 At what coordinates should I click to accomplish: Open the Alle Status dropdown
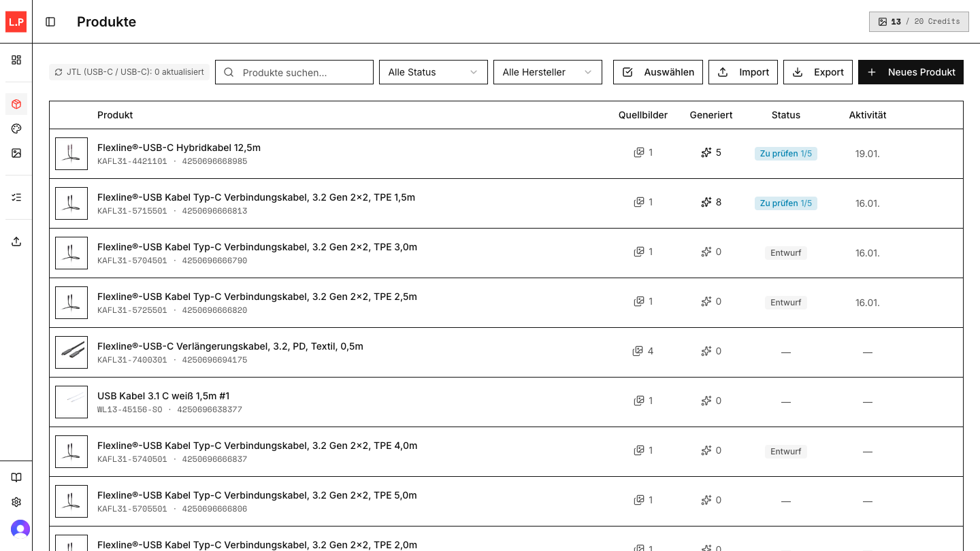pos(434,72)
